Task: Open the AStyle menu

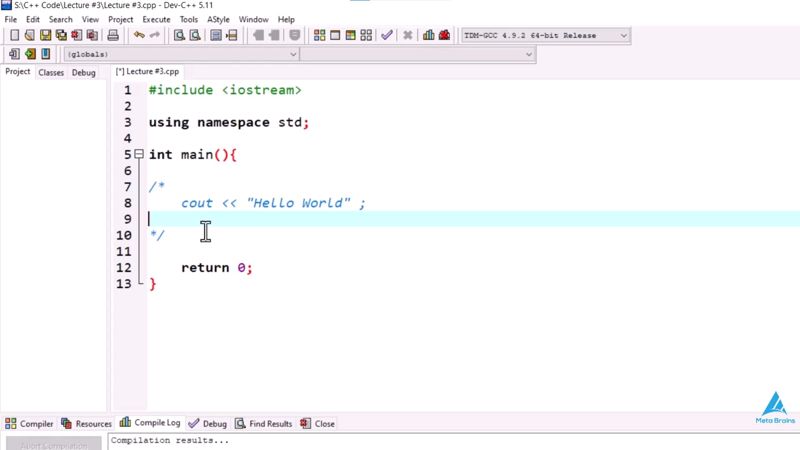Action: point(218,19)
